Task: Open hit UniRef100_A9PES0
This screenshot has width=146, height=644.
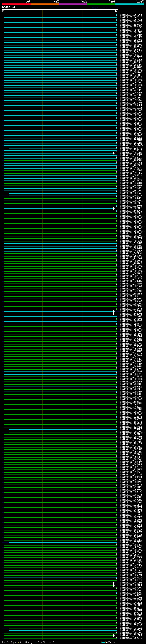Action: coord(131,30)
